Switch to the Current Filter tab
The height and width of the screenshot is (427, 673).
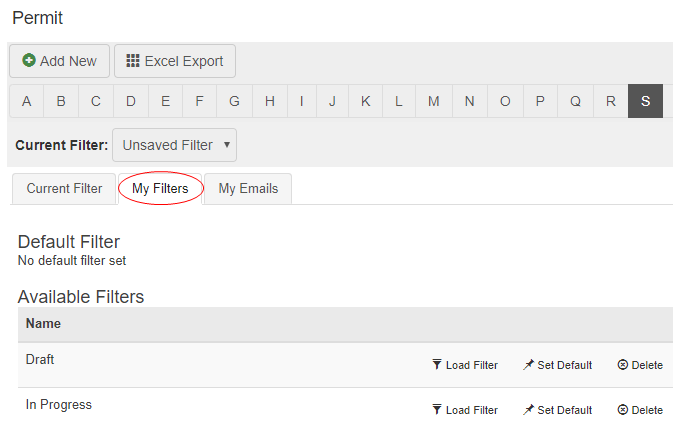coord(64,188)
